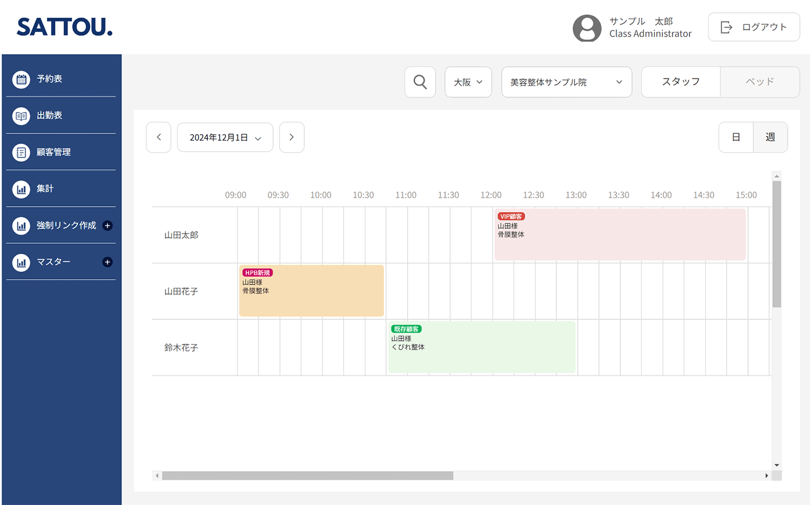Click the user avatar profile icon
The width and height of the screenshot is (812, 505).
click(x=587, y=27)
